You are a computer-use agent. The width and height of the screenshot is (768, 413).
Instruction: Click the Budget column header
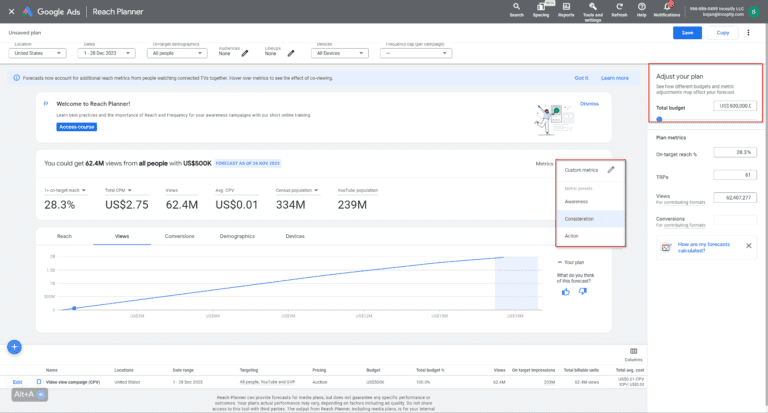click(x=373, y=370)
